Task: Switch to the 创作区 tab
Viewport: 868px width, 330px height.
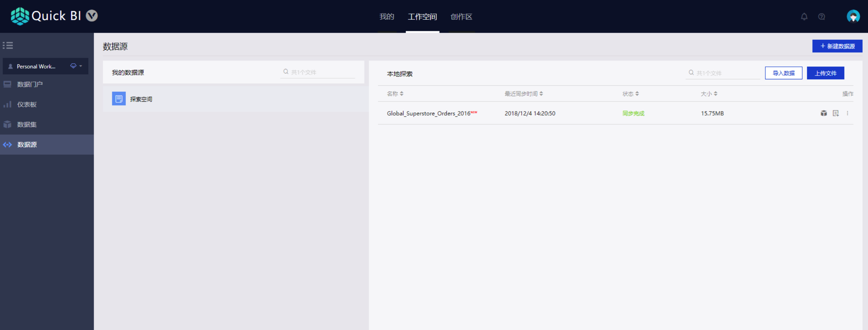Action: (x=461, y=17)
